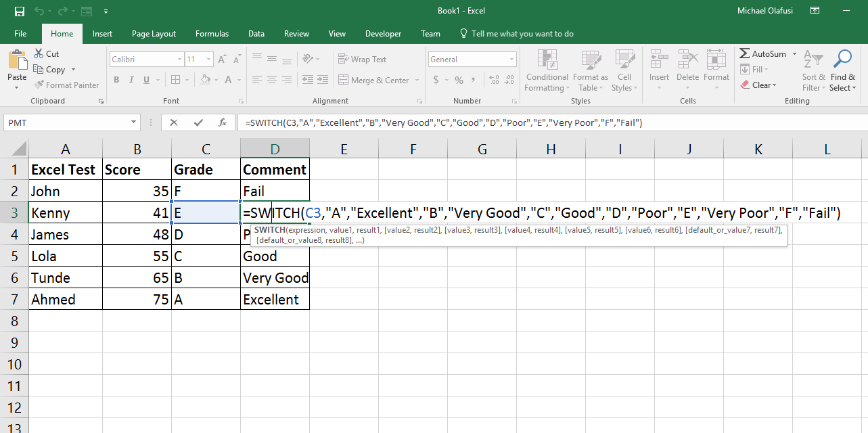This screenshot has height=433, width=868.
Task: Expand the Fill dropdown
Action: [x=767, y=69]
